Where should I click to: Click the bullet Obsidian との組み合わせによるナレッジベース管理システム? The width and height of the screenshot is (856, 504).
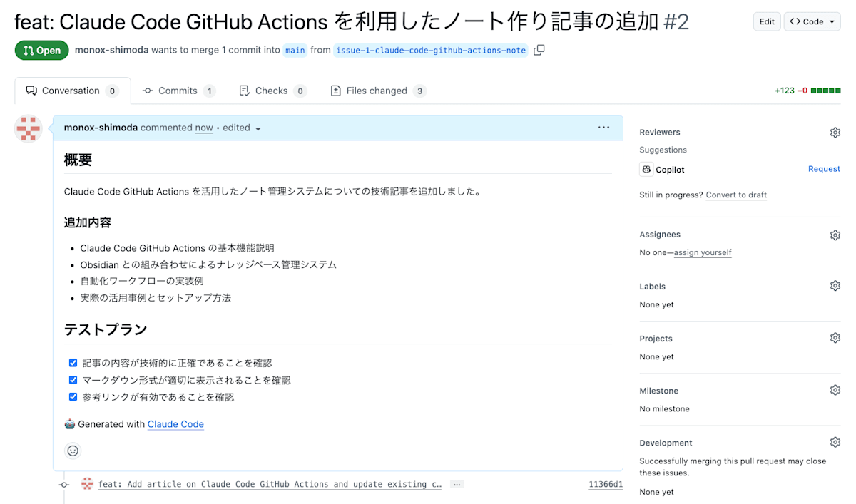click(x=208, y=264)
